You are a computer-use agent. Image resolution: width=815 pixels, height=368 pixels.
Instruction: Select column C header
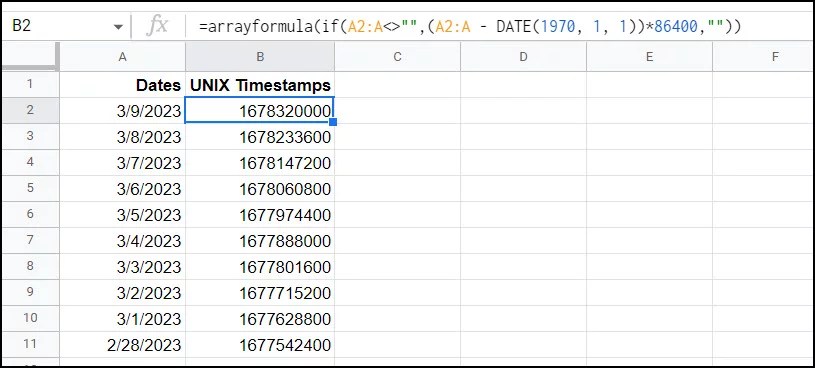click(x=398, y=57)
